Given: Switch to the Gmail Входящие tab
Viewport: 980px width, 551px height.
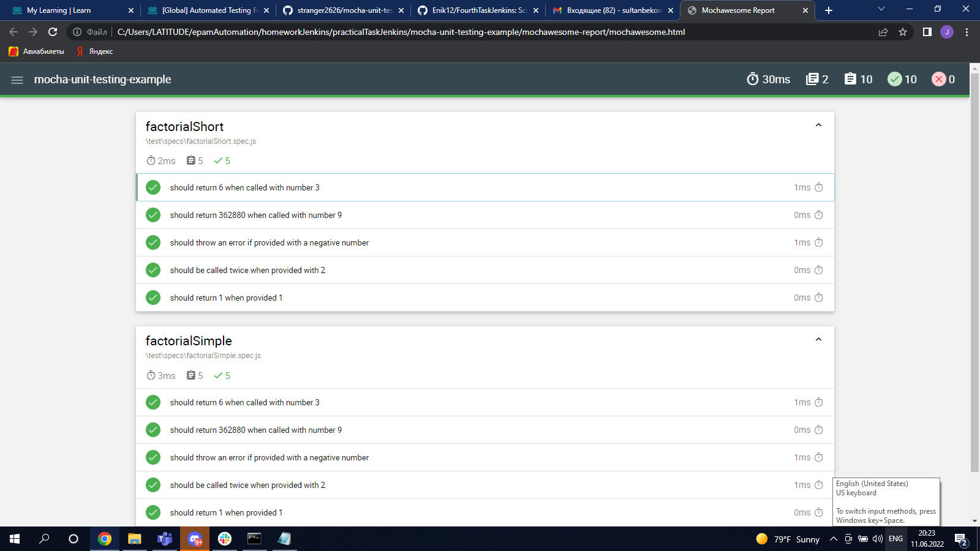Looking at the screenshot, I should tap(613, 10).
